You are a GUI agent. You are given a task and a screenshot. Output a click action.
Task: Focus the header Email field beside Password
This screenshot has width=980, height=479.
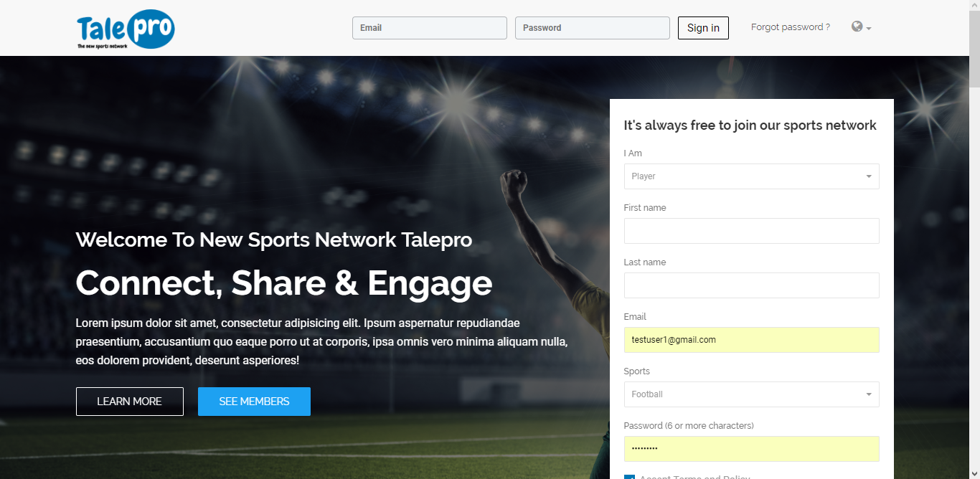tap(430, 28)
